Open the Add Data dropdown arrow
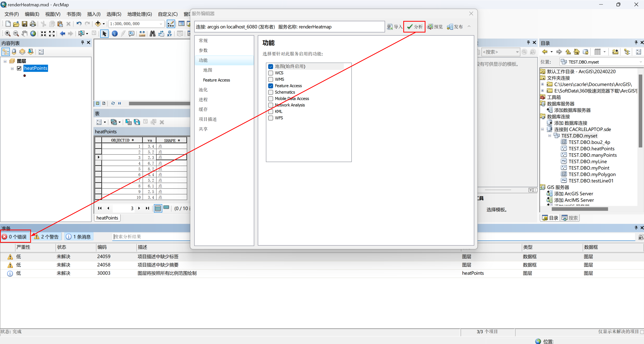 click(x=104, y=24)
